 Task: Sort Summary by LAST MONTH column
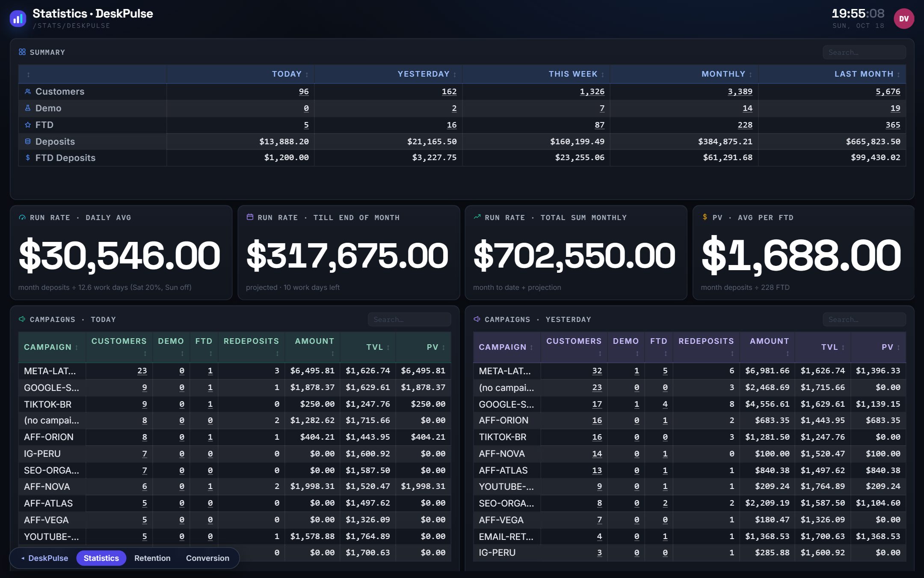(832, 74)
